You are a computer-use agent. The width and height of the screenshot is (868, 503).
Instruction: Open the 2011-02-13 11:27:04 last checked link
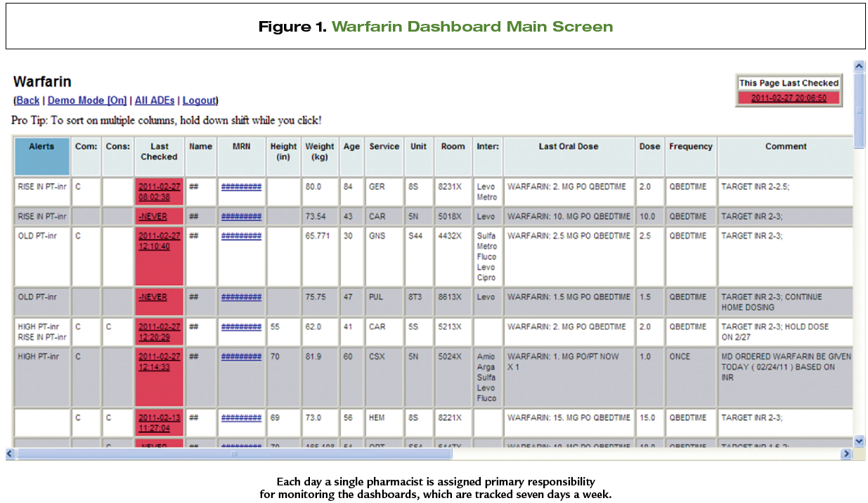[x=159, y=422]
